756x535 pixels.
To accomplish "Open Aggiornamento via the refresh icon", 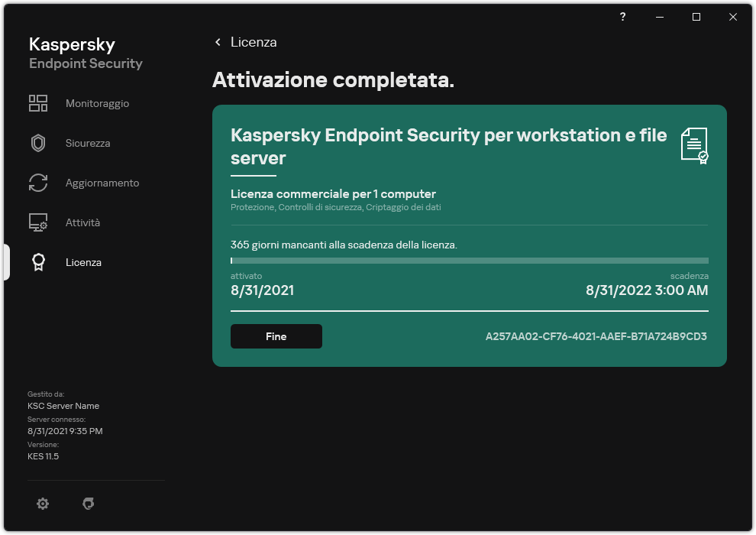I will click(x=38, y=183).
